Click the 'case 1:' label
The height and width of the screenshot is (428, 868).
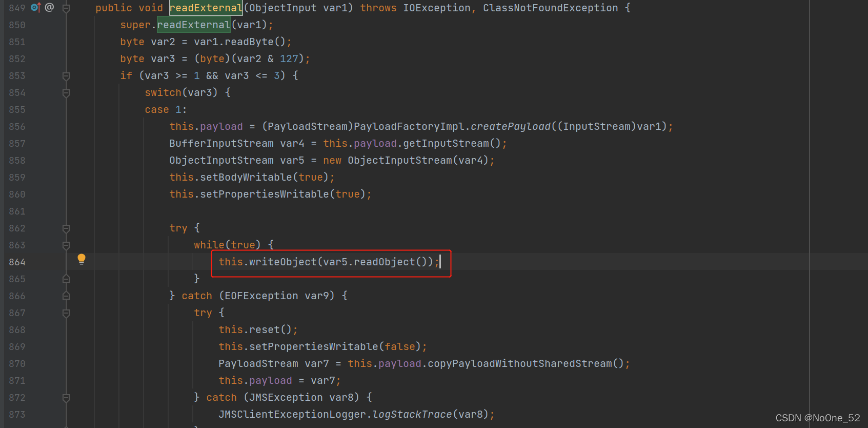pyautogui.click(x=166, y=109)
